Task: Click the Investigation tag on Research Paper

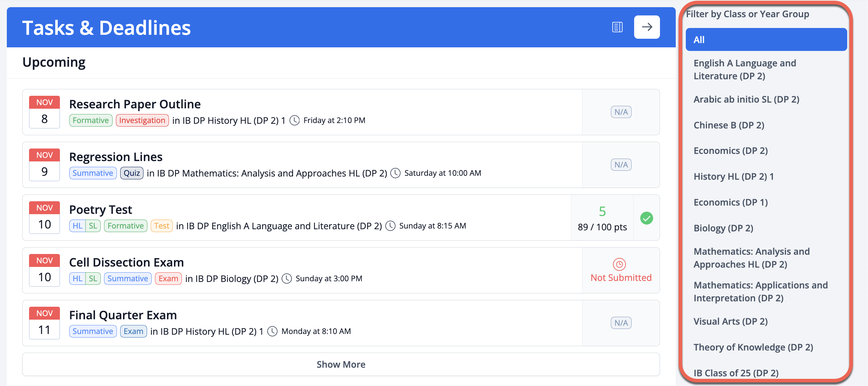Action: [142, 121]
